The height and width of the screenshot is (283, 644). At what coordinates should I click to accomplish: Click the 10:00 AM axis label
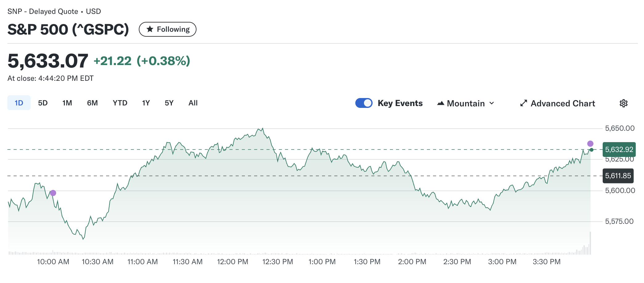pos(53,262)
